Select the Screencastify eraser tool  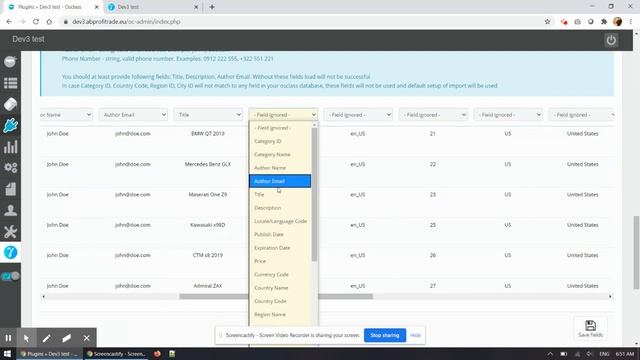66,338
